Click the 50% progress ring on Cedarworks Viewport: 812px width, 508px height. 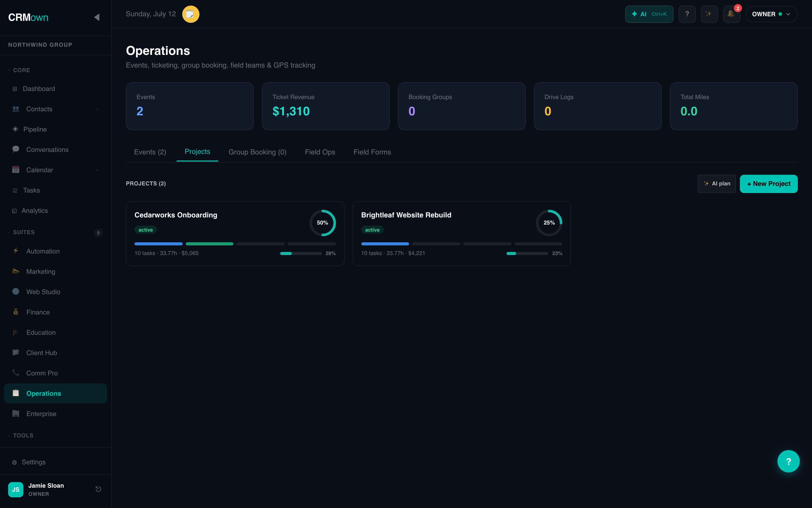(x=323, y=223)
